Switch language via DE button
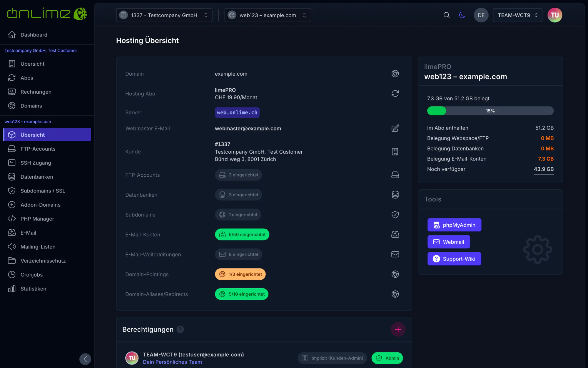 [481, 15]
